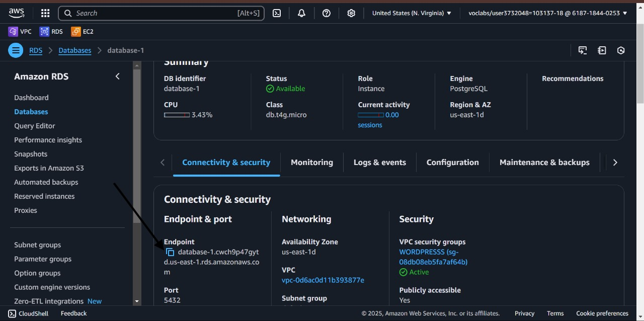Switch to the Monitoring tab

click(x=311, y=163)
